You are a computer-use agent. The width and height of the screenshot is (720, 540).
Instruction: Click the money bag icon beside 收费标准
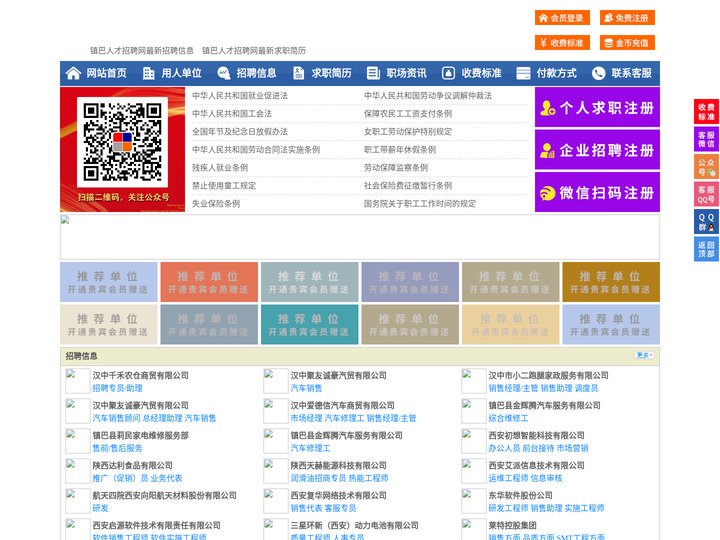click(x=448, y=73)
